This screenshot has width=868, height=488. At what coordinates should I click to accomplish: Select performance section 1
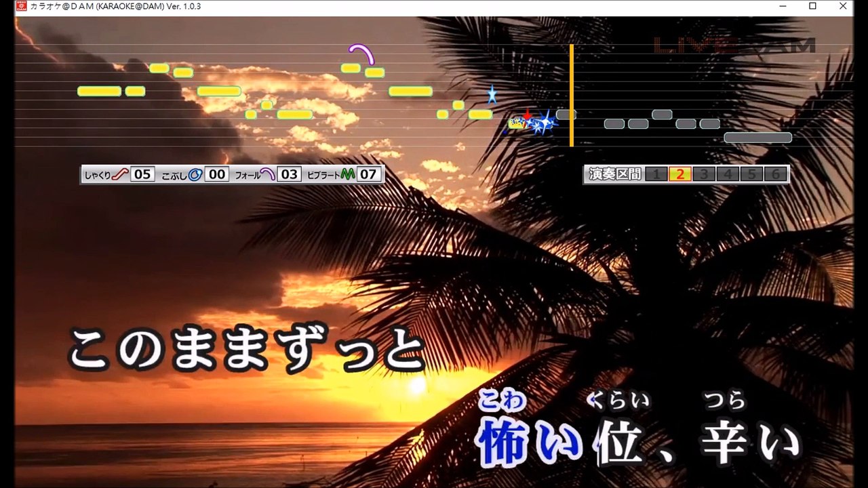point(656,174)
